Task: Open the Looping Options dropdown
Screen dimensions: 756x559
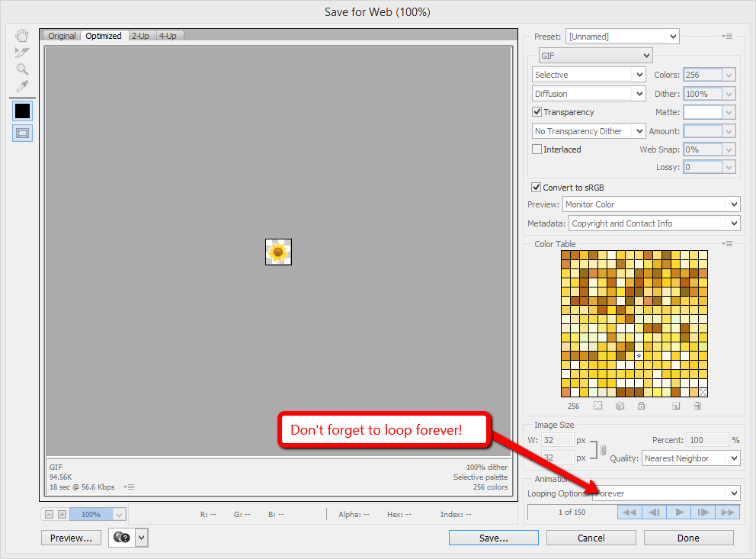Action: click(x=666, y=493)
